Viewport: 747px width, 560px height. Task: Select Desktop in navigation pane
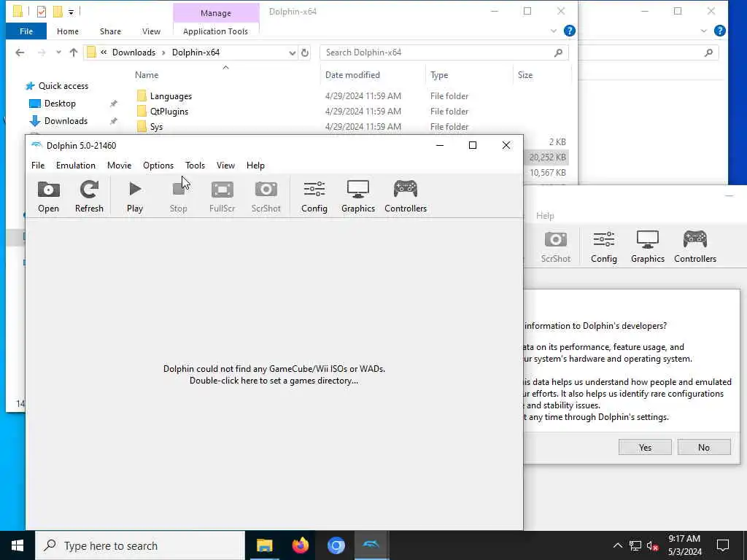60,104
